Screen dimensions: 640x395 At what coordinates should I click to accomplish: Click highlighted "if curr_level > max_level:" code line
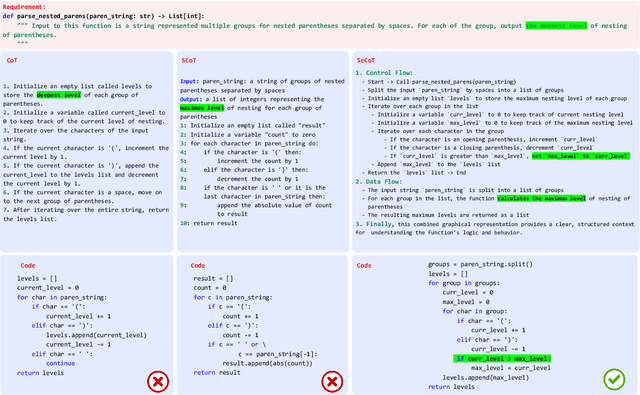point(502,358)
